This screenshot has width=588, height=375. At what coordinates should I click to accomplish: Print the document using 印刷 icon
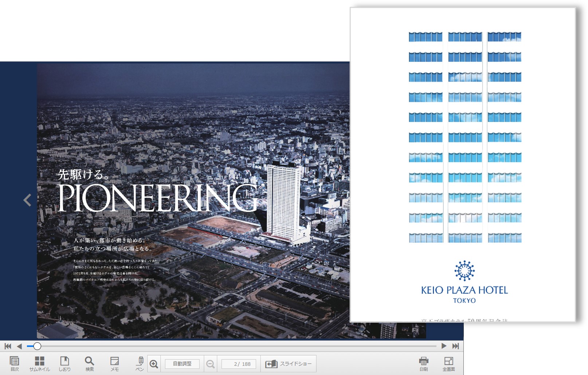tap(423, 363)
